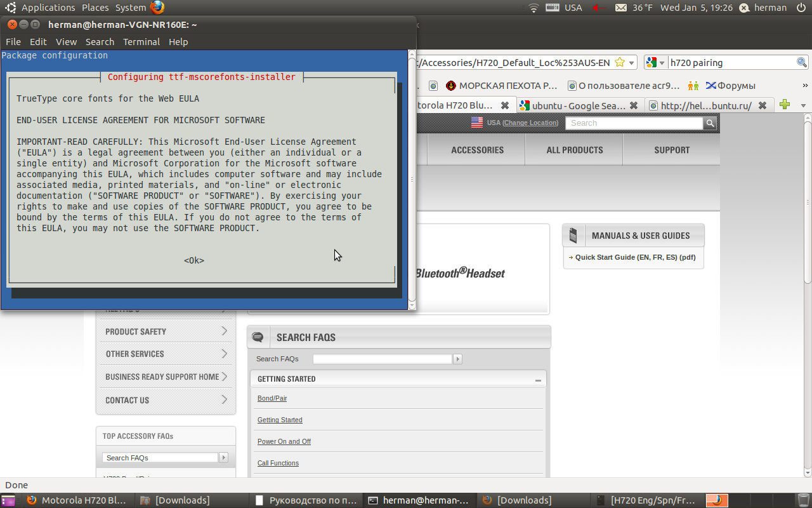Open a new tab with green plus
The width and height of the screenshot is (812, 508).
785,105
